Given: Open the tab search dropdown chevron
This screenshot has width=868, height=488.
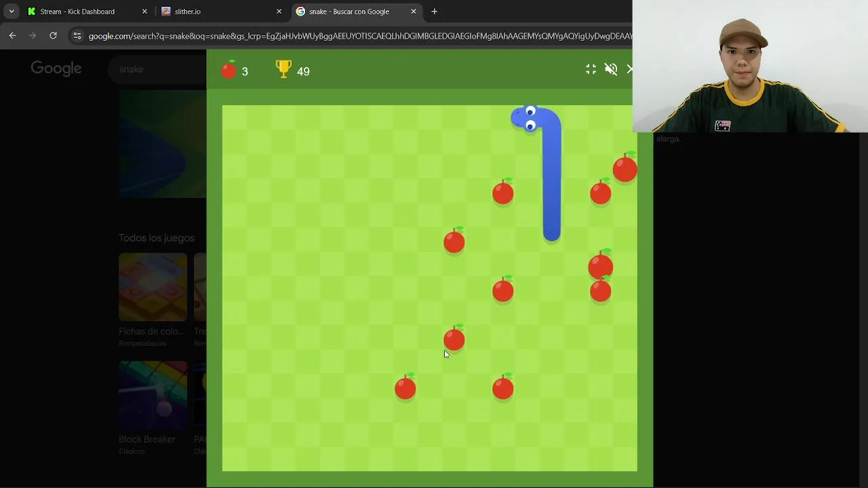Looking at the screenshot, I should (12, 12).
